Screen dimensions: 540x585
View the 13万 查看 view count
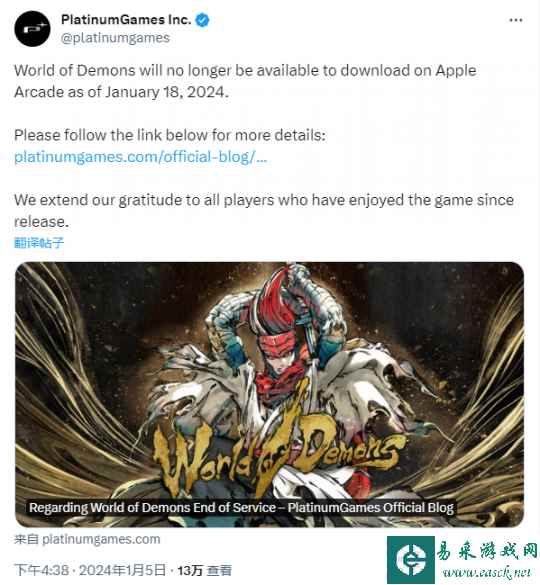click(x=204, y=570)
